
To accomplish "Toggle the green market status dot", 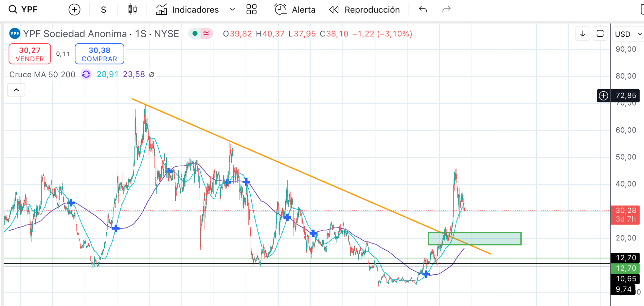I will point(195,33).
